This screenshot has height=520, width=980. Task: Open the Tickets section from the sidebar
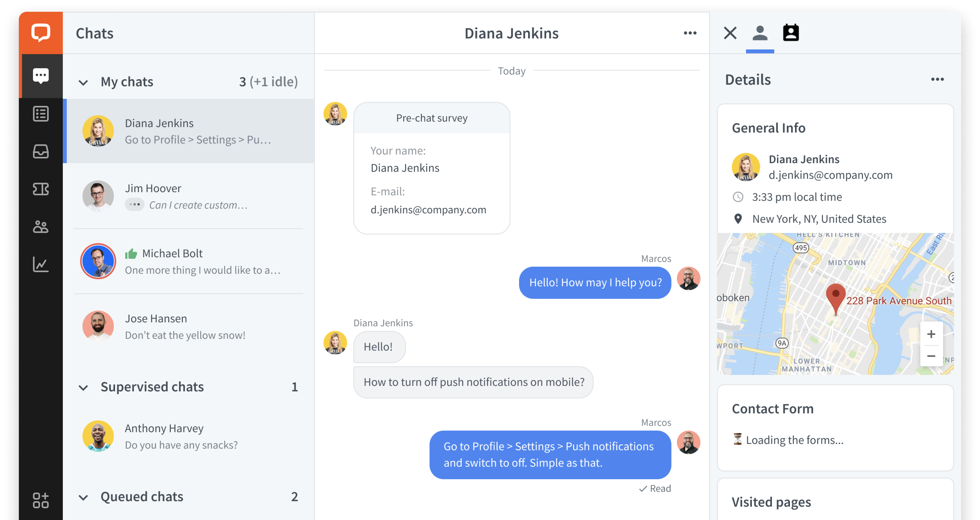[41, 189]
